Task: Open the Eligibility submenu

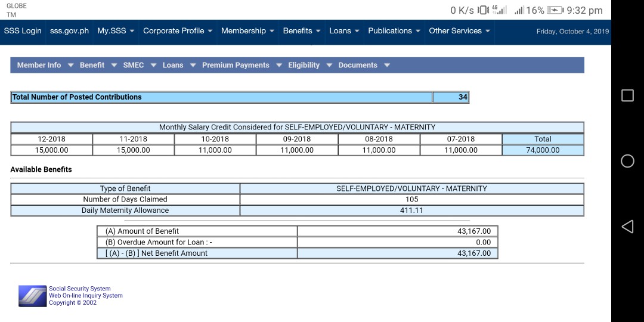Action: pos(304,65)
